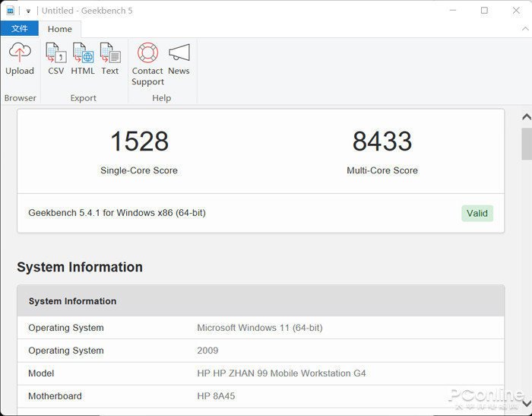
Task: Click the 2009 operating system value
Action: click(x=207, y=351)
